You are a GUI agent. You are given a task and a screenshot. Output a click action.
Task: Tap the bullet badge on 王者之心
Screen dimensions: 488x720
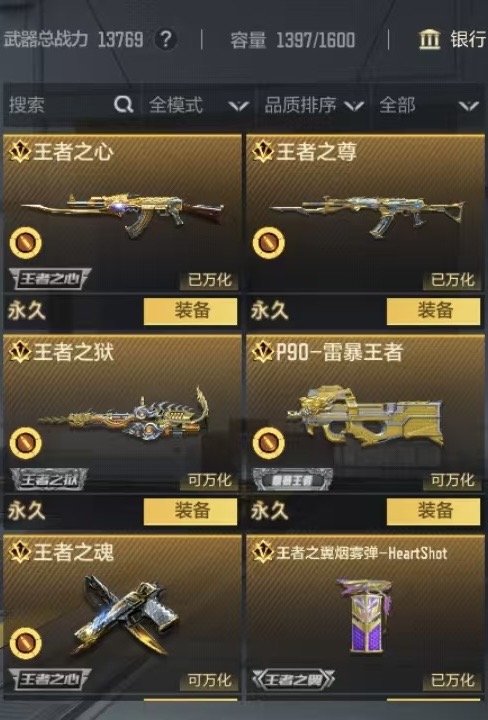tap(26, 242)
